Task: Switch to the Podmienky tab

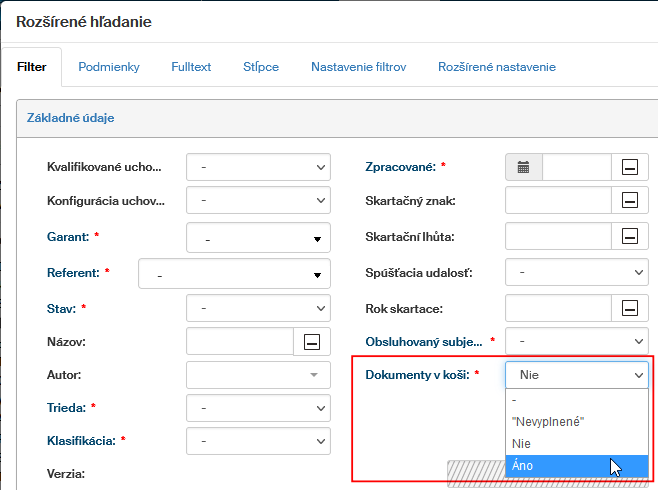Action: (x=109, y=67)
